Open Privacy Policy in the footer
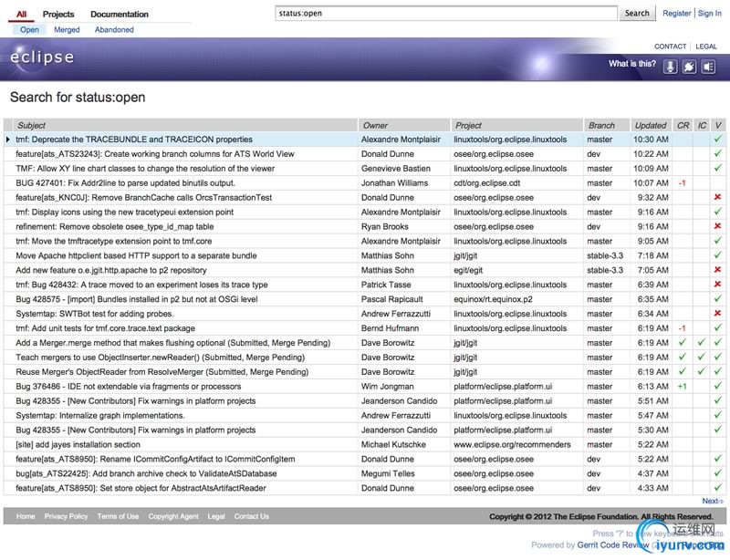 coord(66,516)
